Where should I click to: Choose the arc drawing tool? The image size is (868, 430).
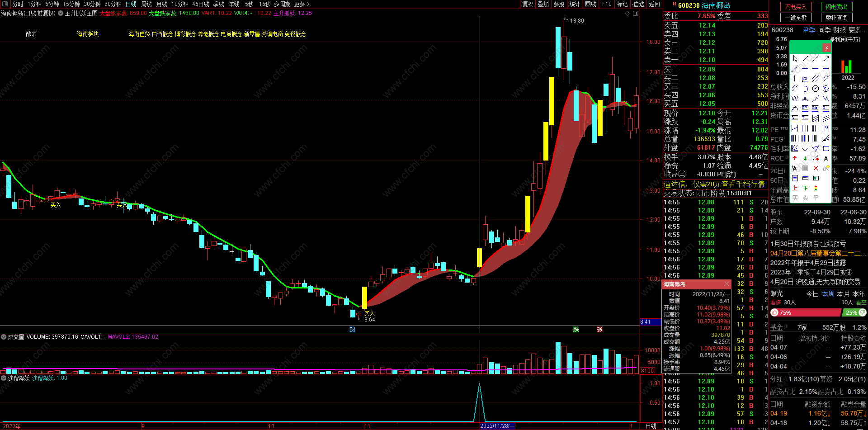click(805, 89)
